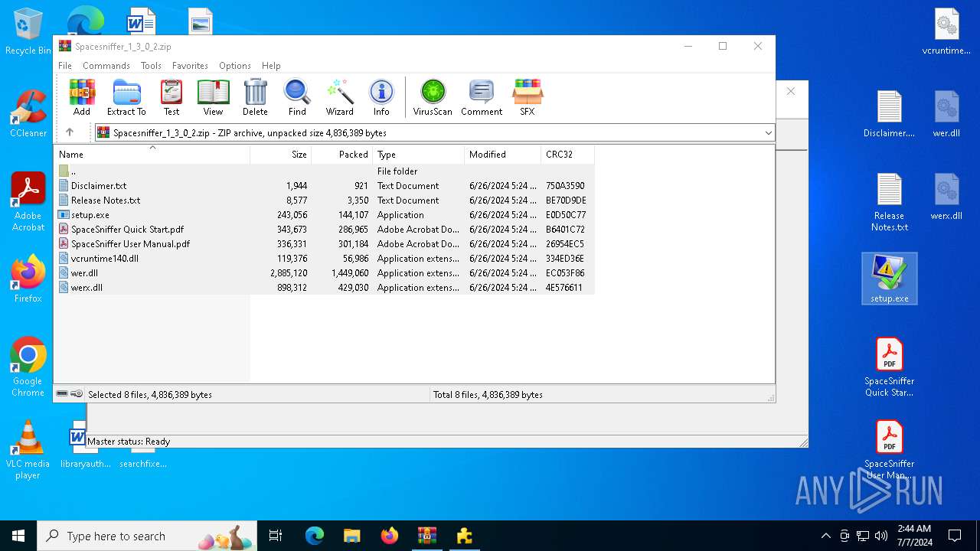
Task: Sort the list by Size column
Action: pos(281,154)
